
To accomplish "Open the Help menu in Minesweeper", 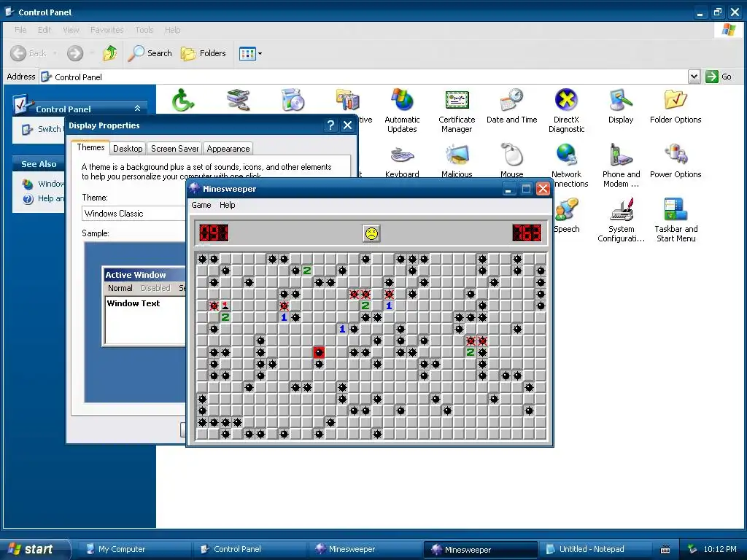I will pyautogui.click(x=228, y=205).
